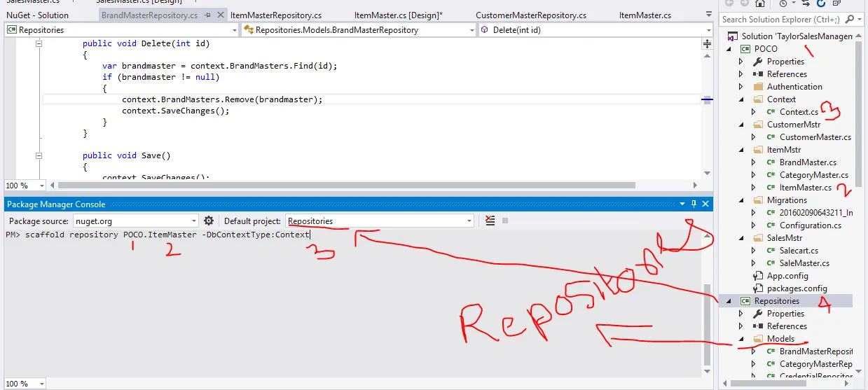868x390 pixels.
Task: Switch to ItemMaster.cs tab
Action: click(645, 15)
